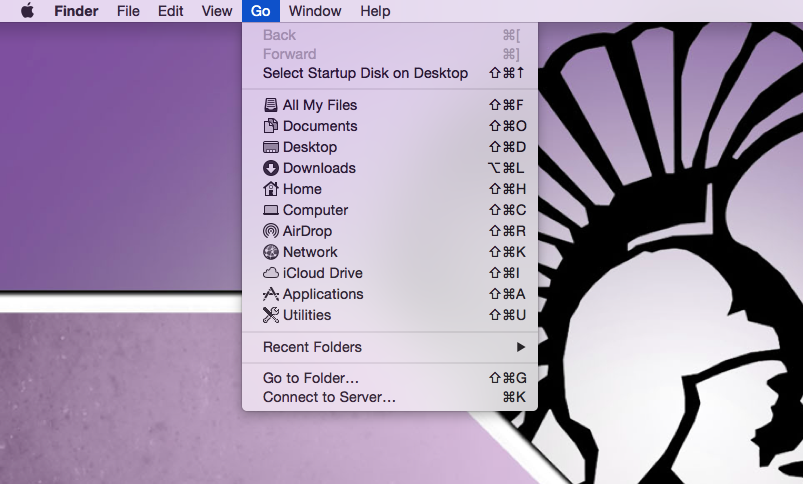This screenshot has width=803, height=484.
Task: Click the Downloads arrow icon
Action: [x=270, y=168]
